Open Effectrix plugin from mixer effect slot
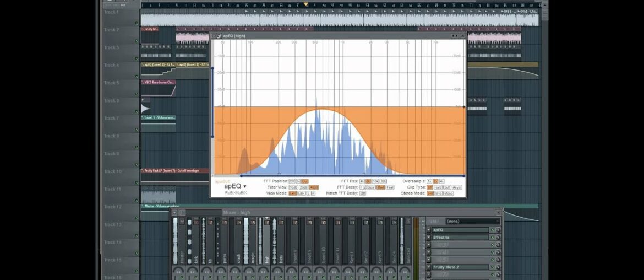The height and width of the screenshot is (280, 644). coord(460,237)
